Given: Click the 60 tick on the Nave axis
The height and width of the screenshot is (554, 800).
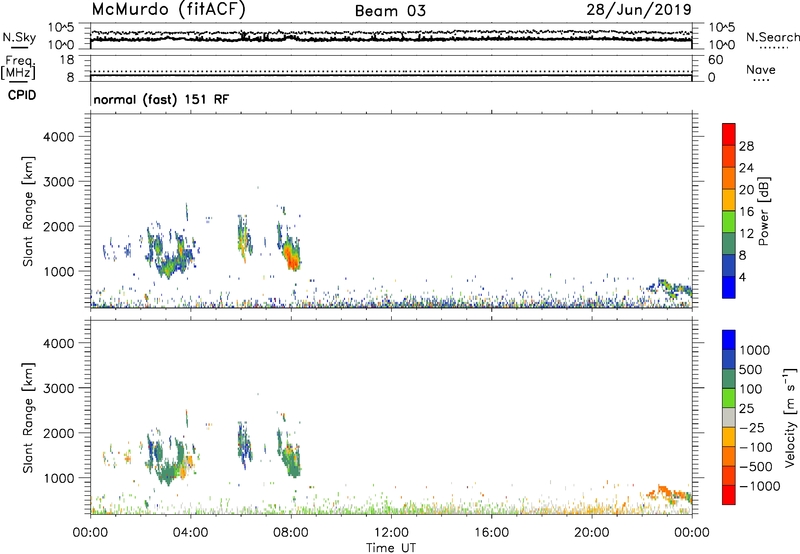Looking at the screenshot, I should click(716, 60).
